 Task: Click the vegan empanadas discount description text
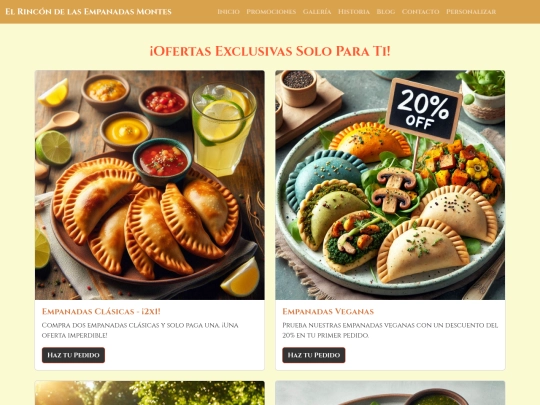(x=390, y=330)
